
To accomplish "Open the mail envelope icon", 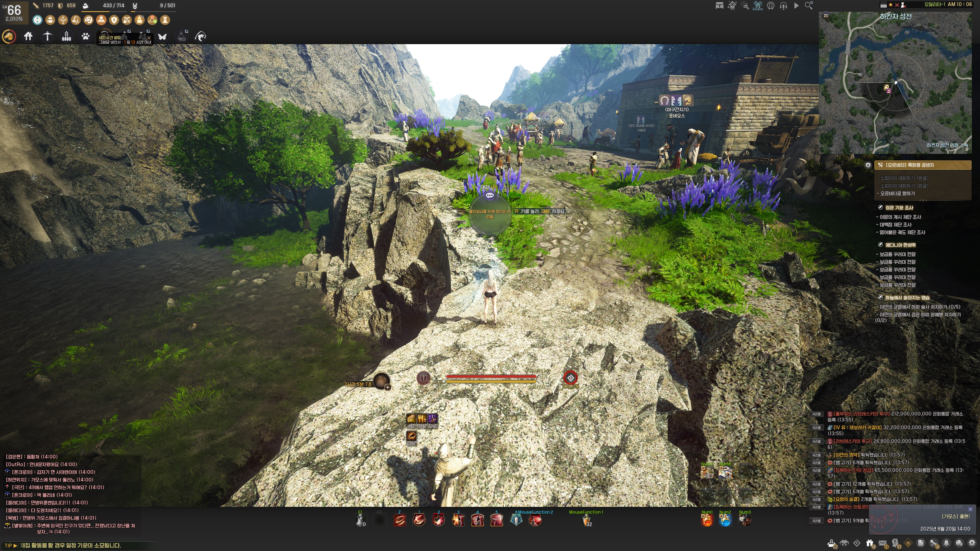I will coord(883,543).
